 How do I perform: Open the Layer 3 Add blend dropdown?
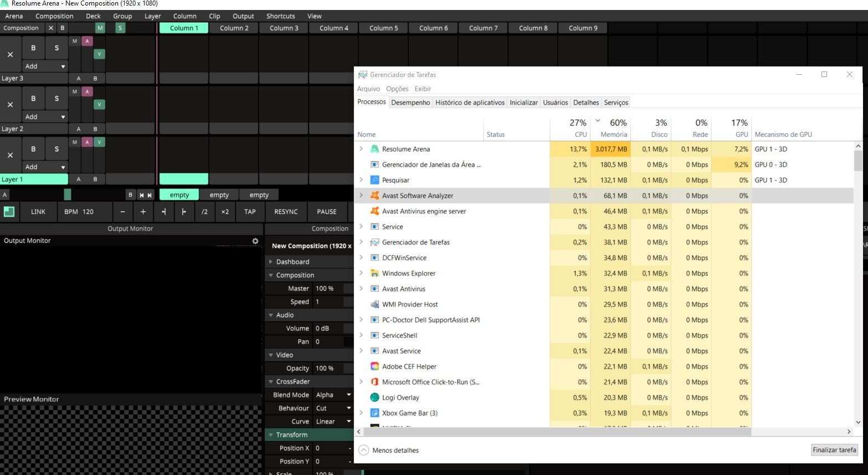pyautogui.click(x=45, y=67)
